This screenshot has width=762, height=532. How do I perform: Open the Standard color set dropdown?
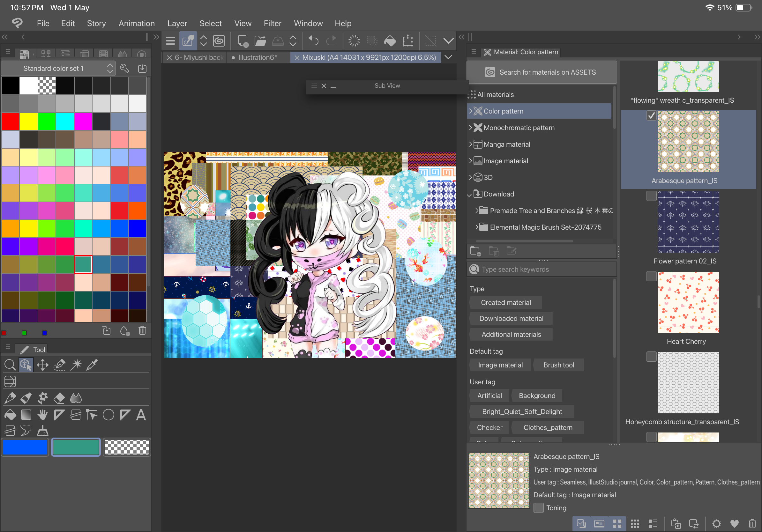click(x=58, y=68)
